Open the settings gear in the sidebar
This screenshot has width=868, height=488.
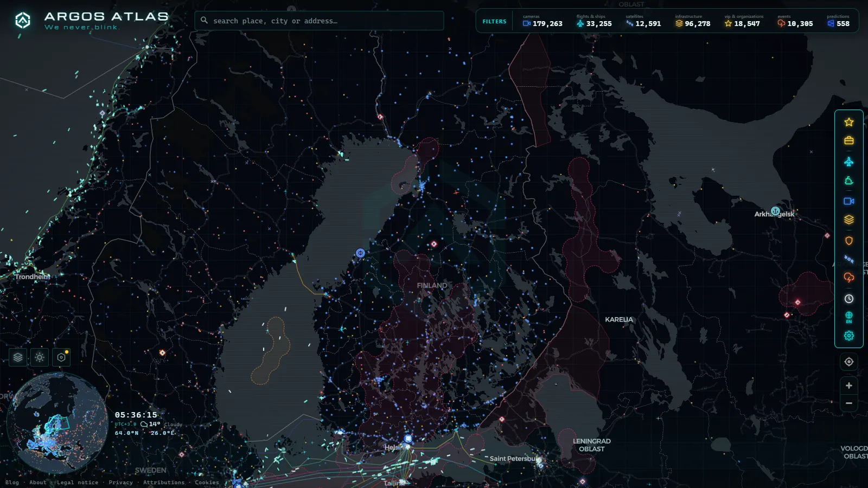pyautogui.click(x=849, y=336)
